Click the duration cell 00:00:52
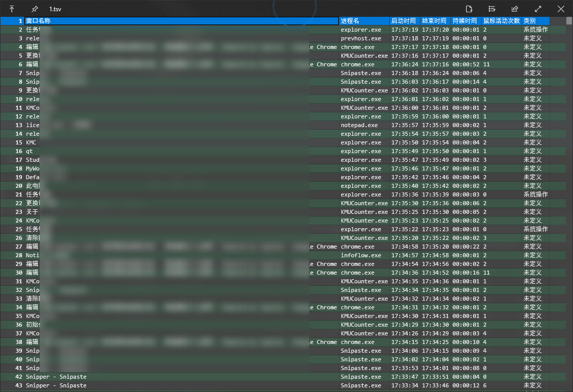 (x=466, y=64)
